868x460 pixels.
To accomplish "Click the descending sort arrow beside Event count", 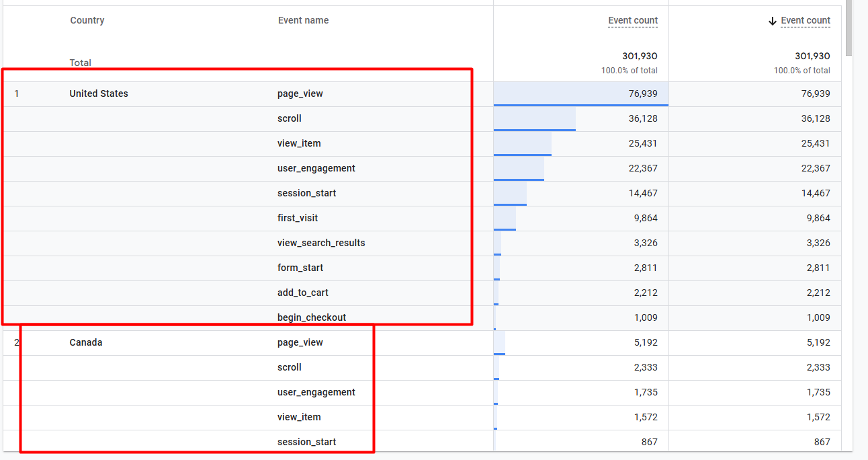I will coord(773,21).
